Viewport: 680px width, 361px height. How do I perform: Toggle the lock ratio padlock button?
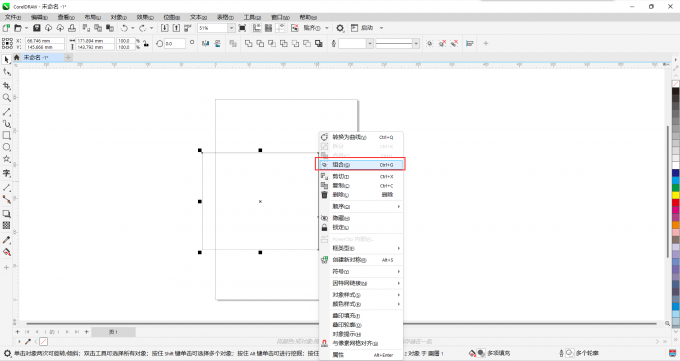click(146, 43)
